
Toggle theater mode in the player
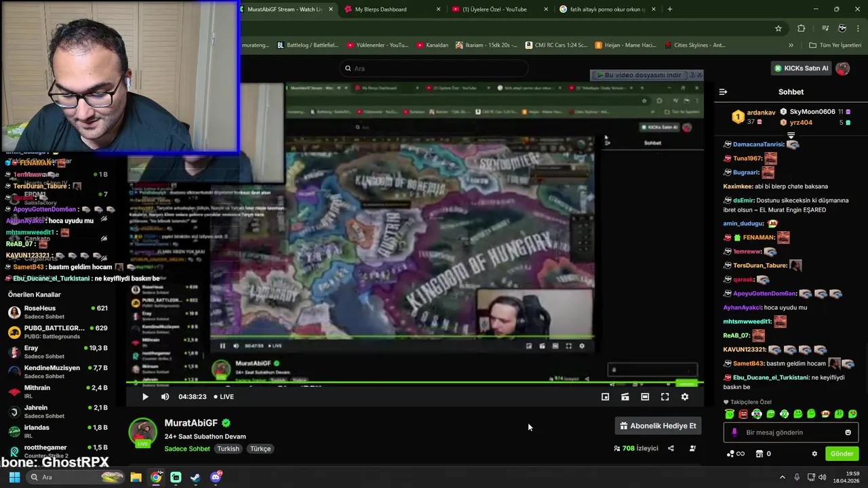645,396
